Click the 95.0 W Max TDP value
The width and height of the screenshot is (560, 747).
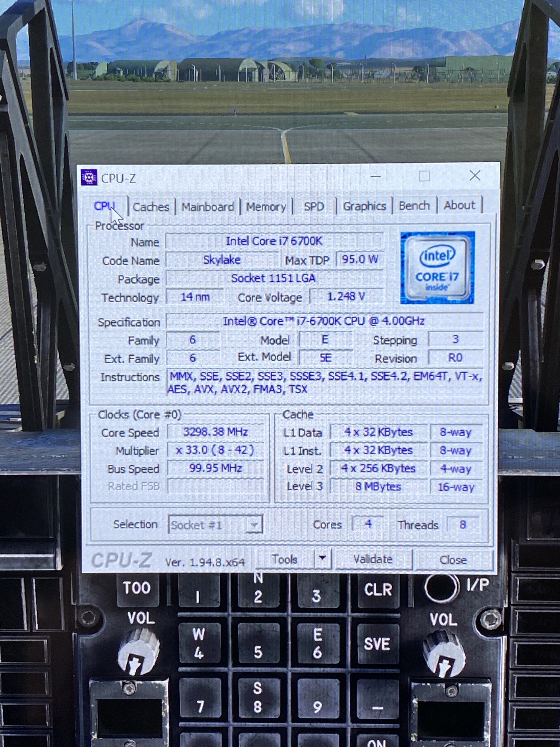[360, 259]
